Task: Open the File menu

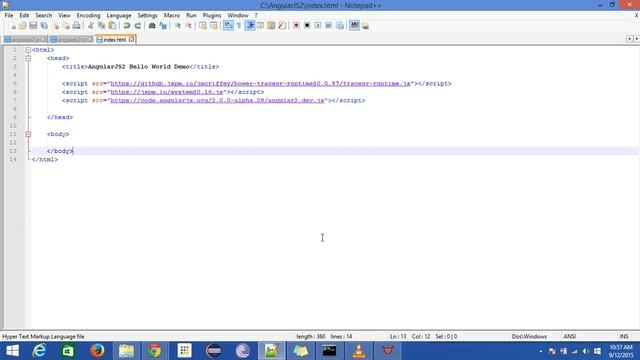Action: (x=9, y=16)
